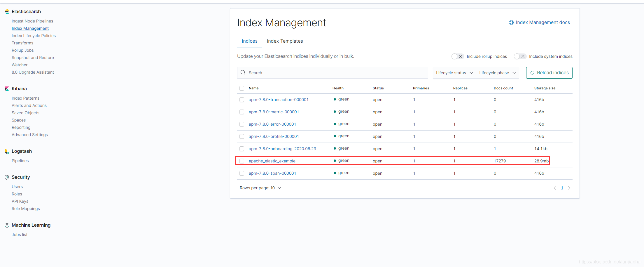Open the apm-7.8.0-onboarding-2020.06.23 index link
This screenshot has width=644, height=267.
(x=282, y=149)
